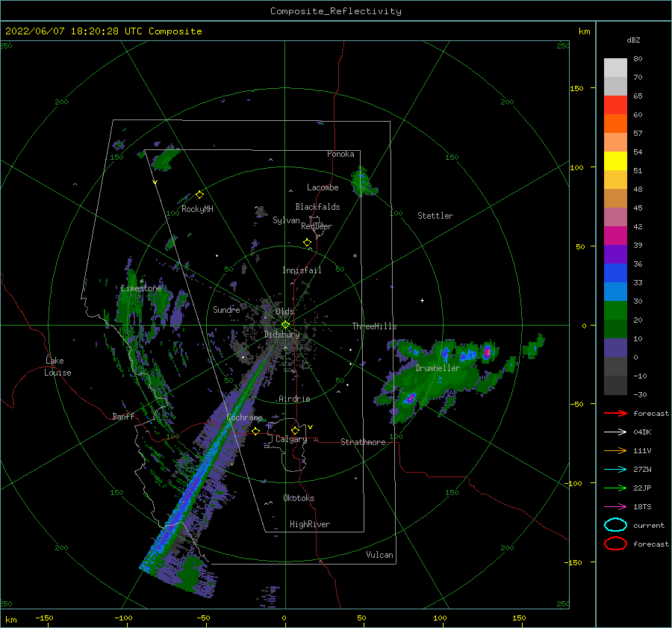The height and width of the screenshot is (628, 672).
Task: Click the Didsbury city label
Action: 282,335
